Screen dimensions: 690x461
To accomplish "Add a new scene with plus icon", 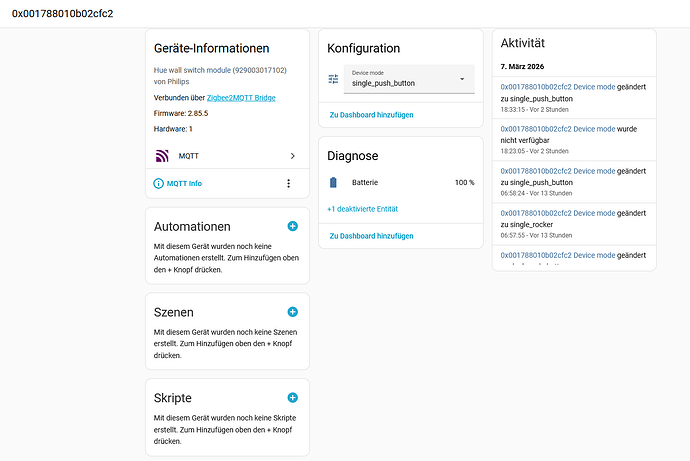I will tap(293, 312).
